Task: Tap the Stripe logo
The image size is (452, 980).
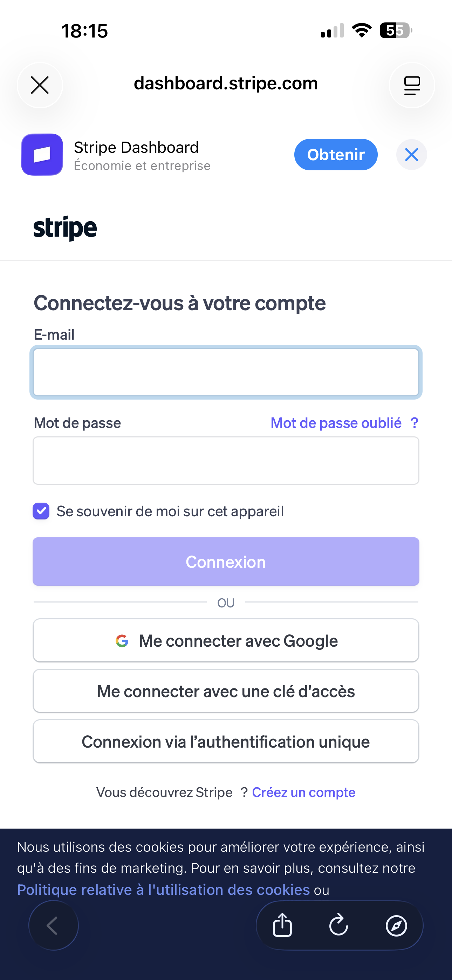Action: tap(65, 228)
